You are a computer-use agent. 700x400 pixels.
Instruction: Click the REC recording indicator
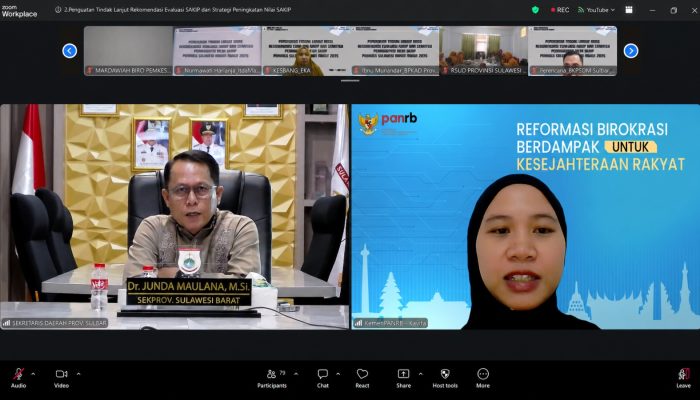(560, 10)
